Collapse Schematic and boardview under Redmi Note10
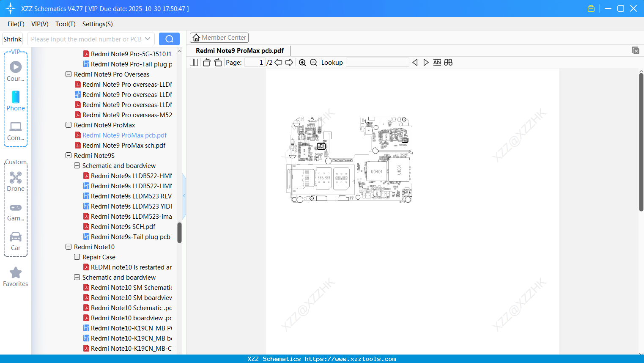Image resolution: width=644 pixels, height=363 pixels. (x=77, y=277)
